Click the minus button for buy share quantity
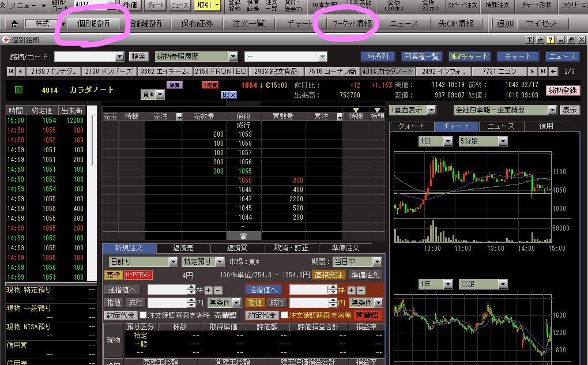The width and height of the screenshot is (588, 365). [x=361, y=291]
